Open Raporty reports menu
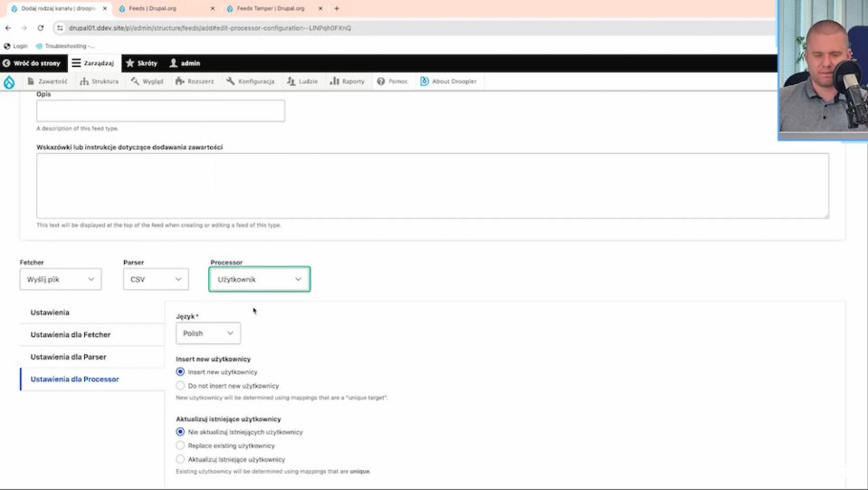868x490 pixels. tap(347, 82)
